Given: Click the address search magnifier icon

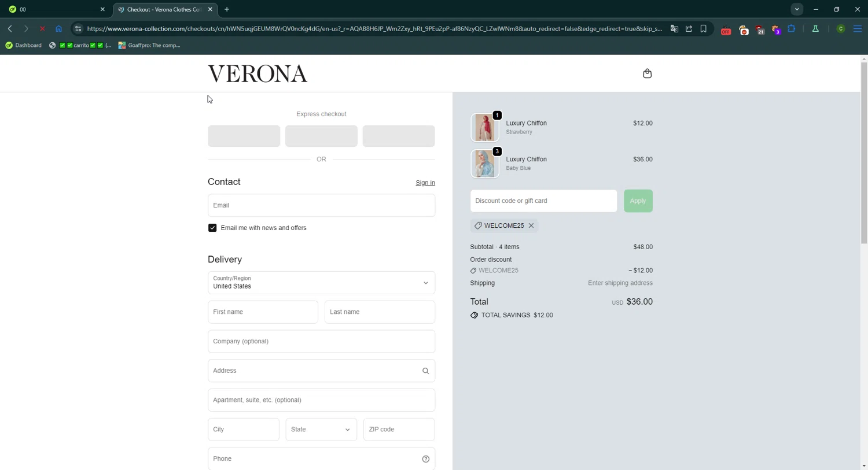Looking at the screenshot, I should click(x=425, y=371).
